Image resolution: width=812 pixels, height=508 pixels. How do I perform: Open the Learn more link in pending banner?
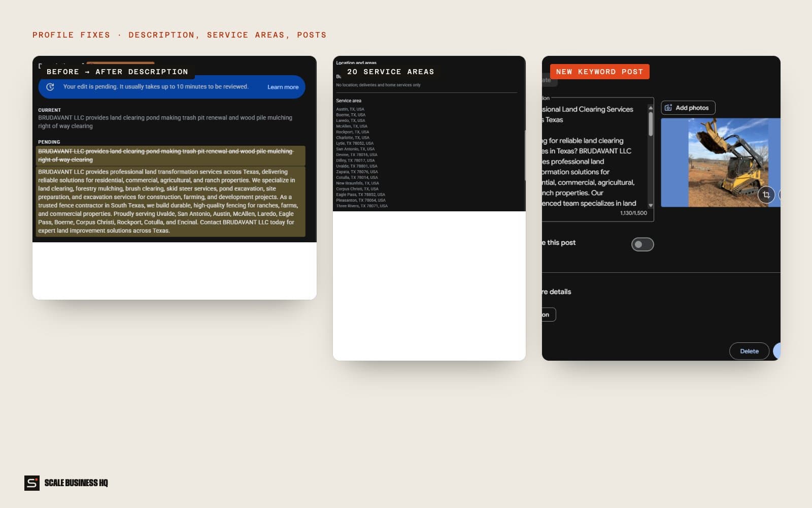pos(283,87)
